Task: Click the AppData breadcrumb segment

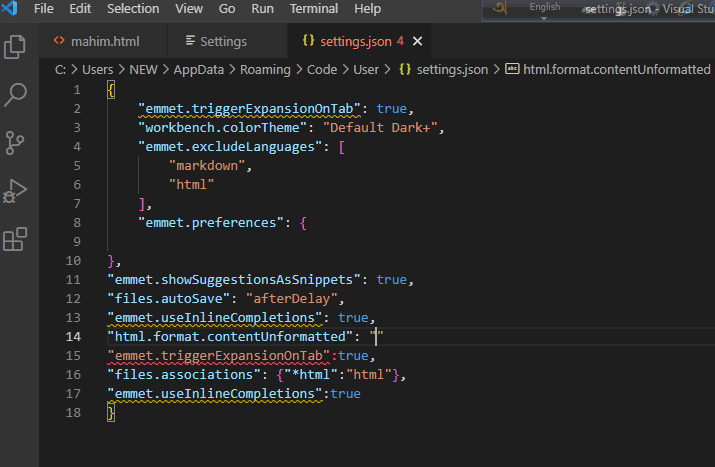Action: point(199,70)
